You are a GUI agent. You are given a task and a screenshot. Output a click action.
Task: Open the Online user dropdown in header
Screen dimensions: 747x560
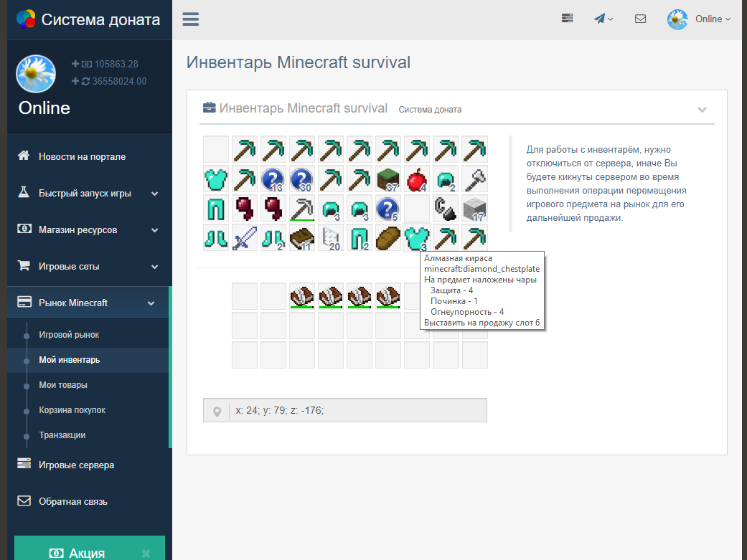[x=700, y=19]
